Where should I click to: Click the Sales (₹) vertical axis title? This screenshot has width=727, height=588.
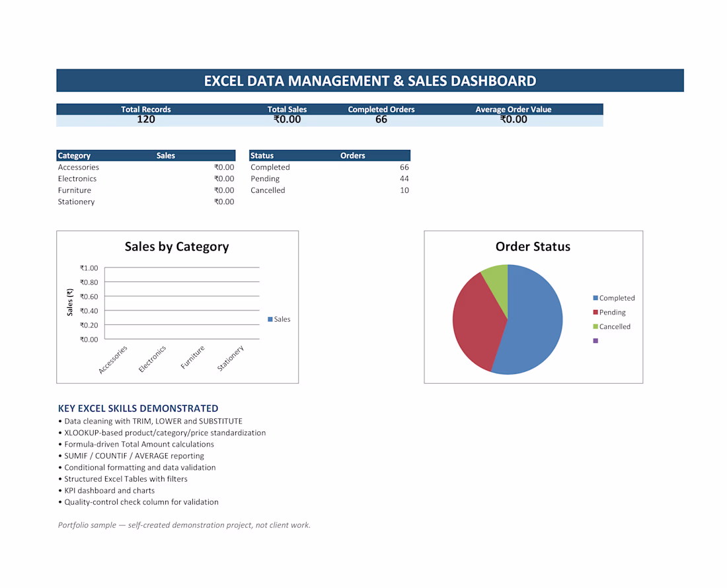70,303
